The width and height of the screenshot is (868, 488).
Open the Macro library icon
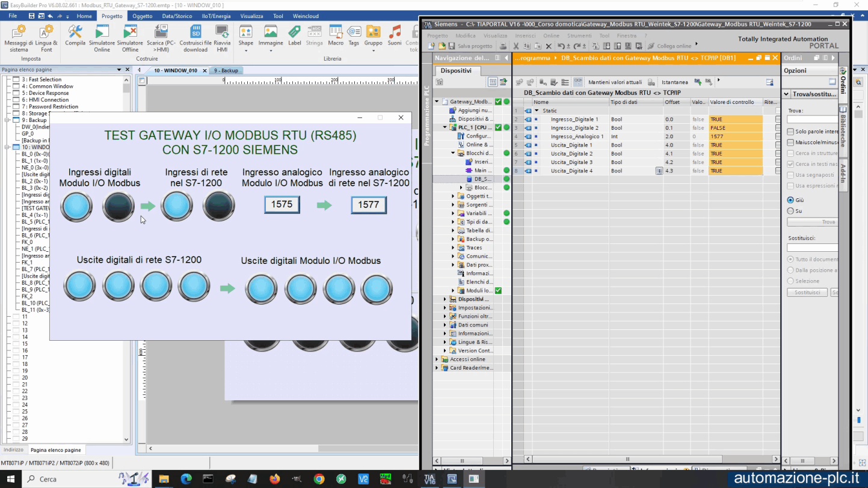[336, 35]
